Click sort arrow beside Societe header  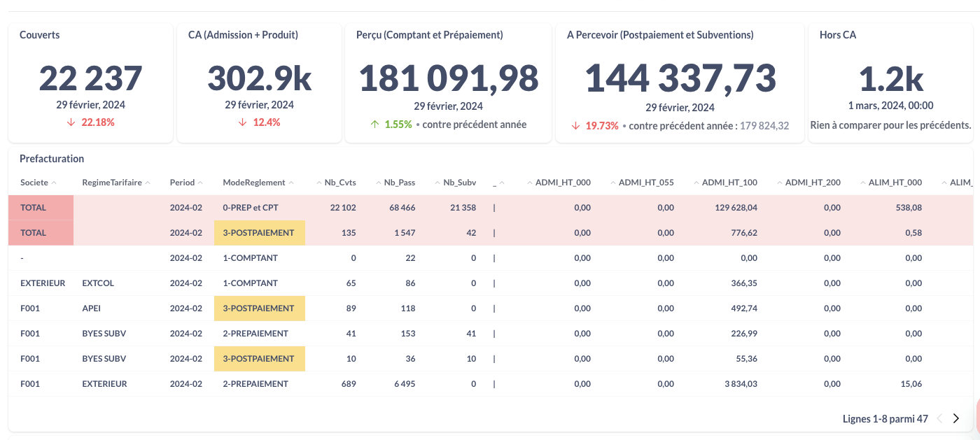[54, 183]
